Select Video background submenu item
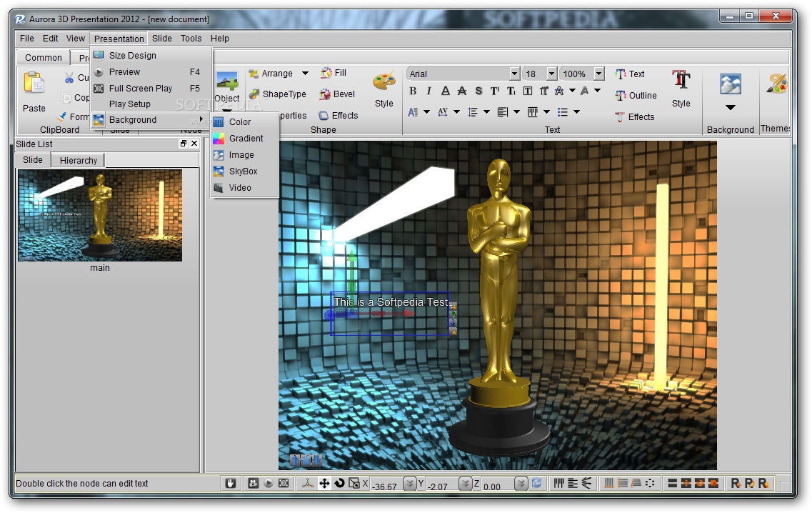Image resolution: width=812 pixels, height=513 pixels. tap(244, 188)
